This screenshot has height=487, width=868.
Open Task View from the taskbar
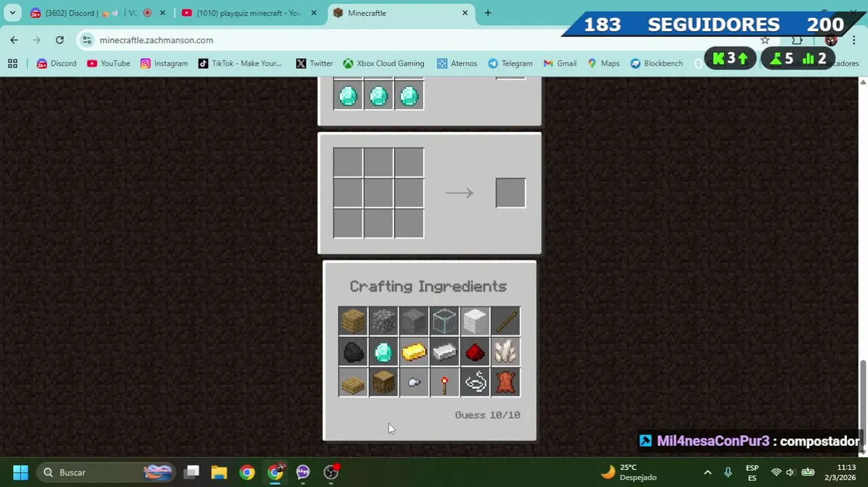(x=192, y=472)
